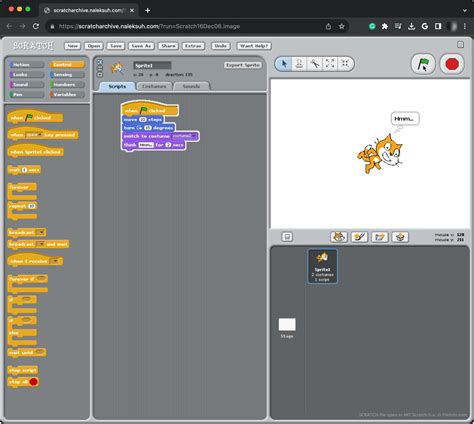
Task: Open the browser side panel icon
Action: pyautogui.click(x=438, y=26)
